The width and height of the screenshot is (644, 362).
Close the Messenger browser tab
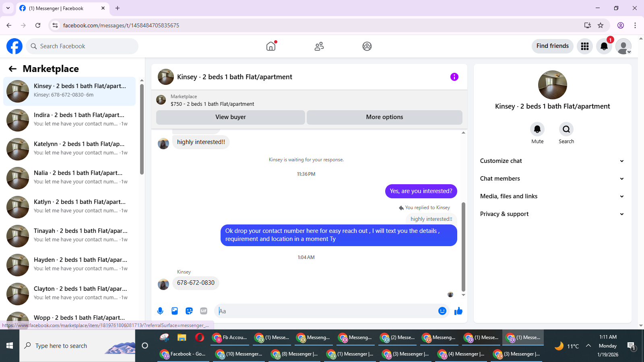point(103,8)
